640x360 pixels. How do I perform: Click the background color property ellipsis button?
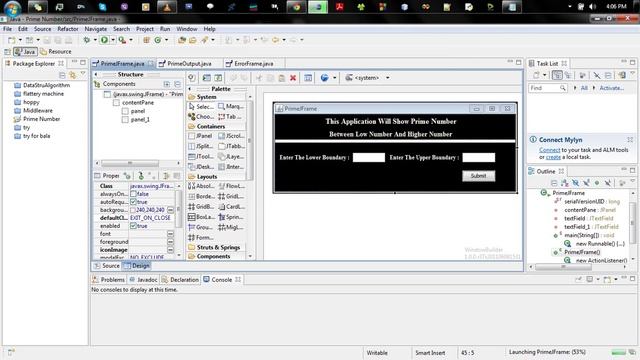[170, 210]
